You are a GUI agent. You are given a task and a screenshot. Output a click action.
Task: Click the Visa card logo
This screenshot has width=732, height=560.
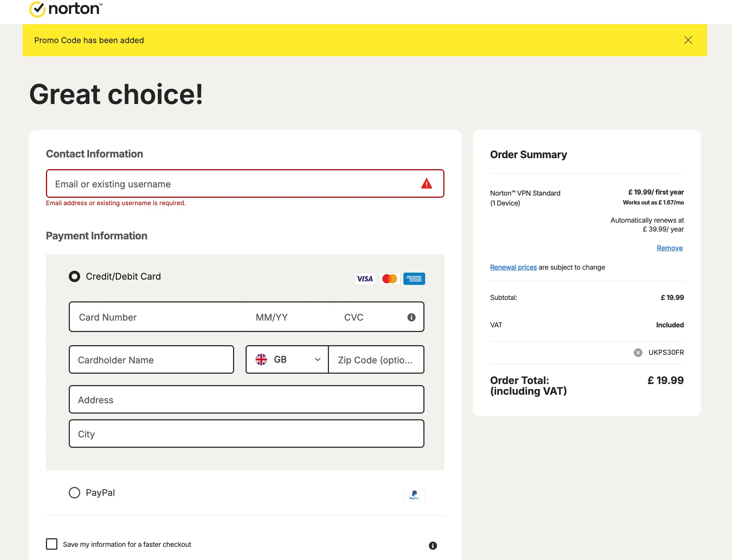coord(365,279)
